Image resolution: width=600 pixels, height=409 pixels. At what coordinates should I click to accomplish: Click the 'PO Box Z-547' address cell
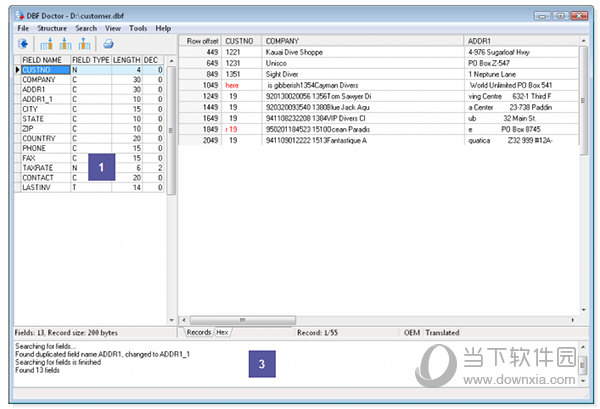(521, 63)
